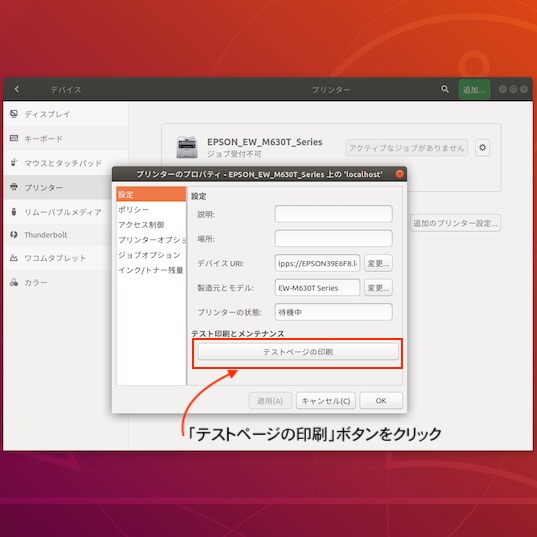Click the 場所 text field
This screenshot has height=537, width=537.
334,238
